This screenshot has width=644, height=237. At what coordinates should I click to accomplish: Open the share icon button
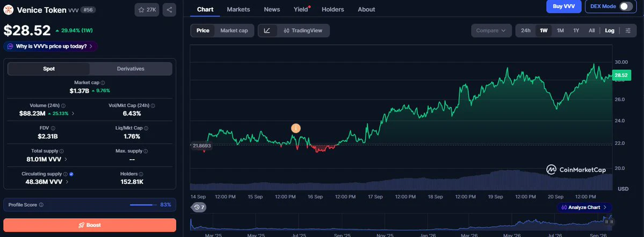(169, 10)
